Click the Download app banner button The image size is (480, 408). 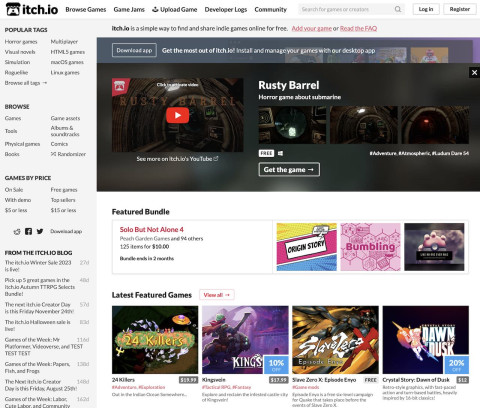coord(134,50)
